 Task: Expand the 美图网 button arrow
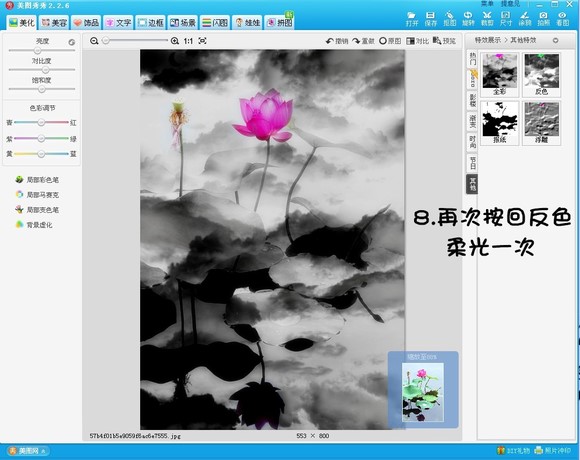[43, 451]
